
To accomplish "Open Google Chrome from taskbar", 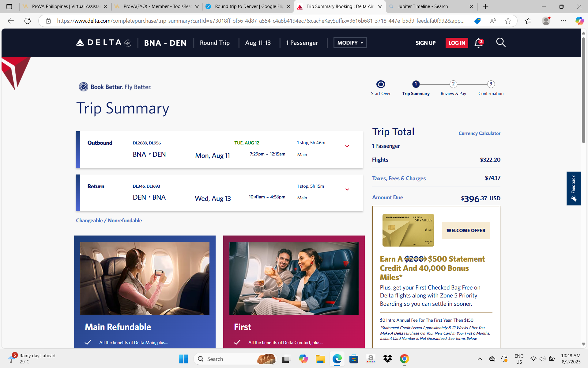I will [x=404, y=359].
